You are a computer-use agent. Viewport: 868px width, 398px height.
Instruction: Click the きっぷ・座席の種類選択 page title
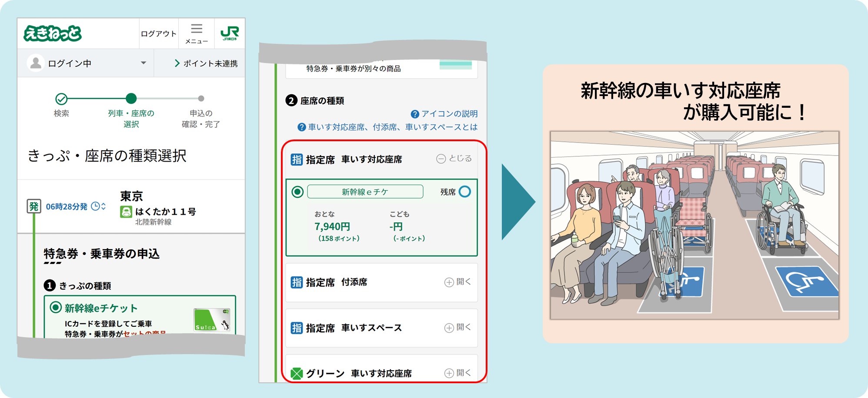point(107,156)
